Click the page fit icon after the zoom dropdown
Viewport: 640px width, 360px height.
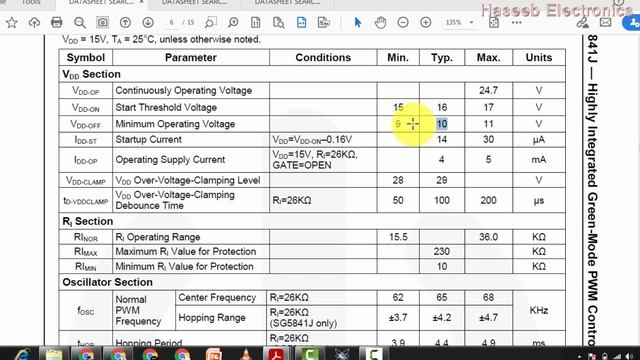coord(494,22)
